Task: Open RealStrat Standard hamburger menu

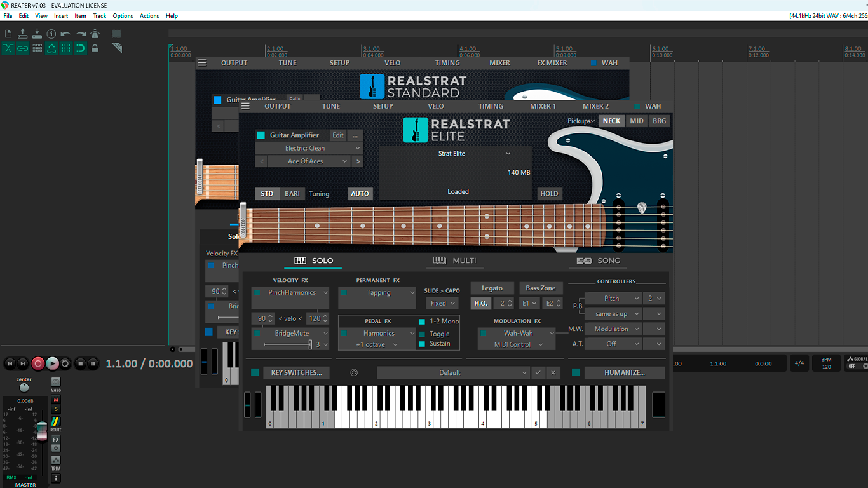Action: click(202, 63)
